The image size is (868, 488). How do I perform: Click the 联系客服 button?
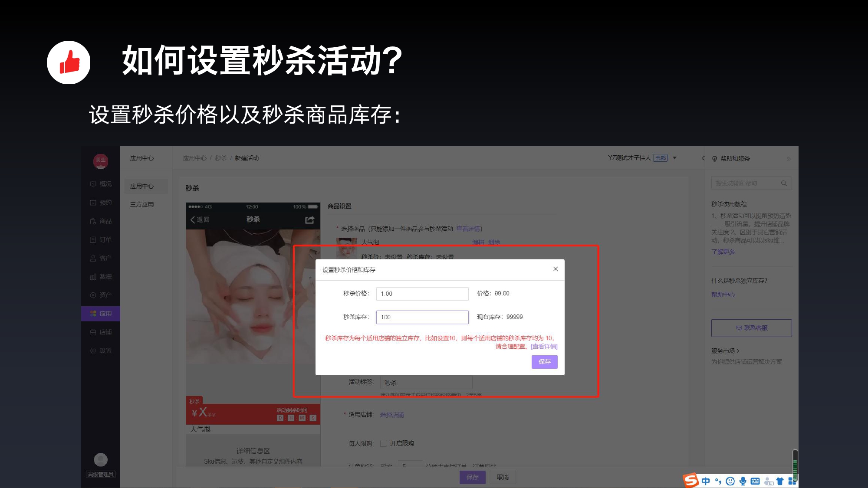pyautogui.click(x=751, y=328)
